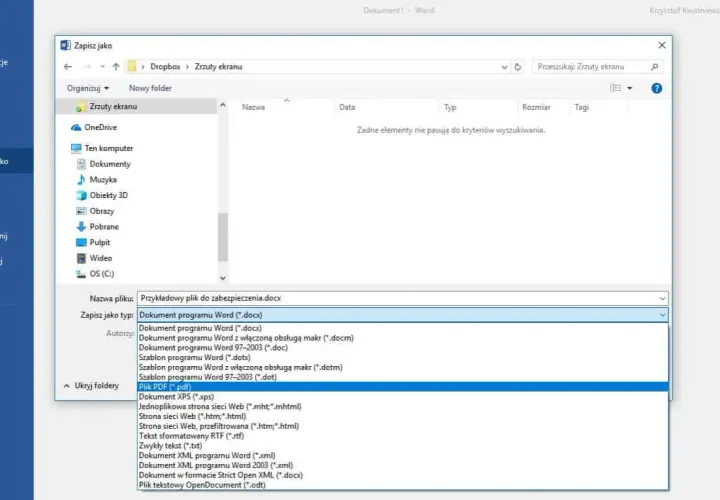The height and width of the screenshot is (500, 720).
Task: Open the Pobrane folder
Action: point(98,227)
